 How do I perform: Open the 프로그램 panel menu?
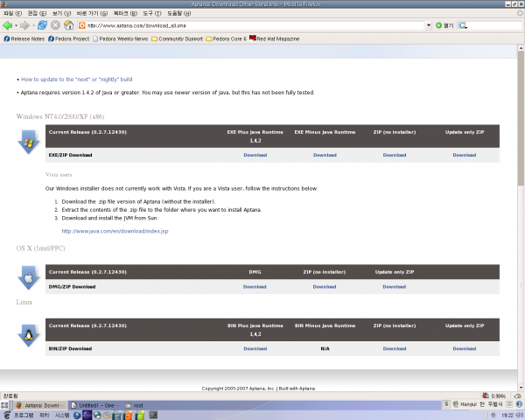[x=24, y=416]
